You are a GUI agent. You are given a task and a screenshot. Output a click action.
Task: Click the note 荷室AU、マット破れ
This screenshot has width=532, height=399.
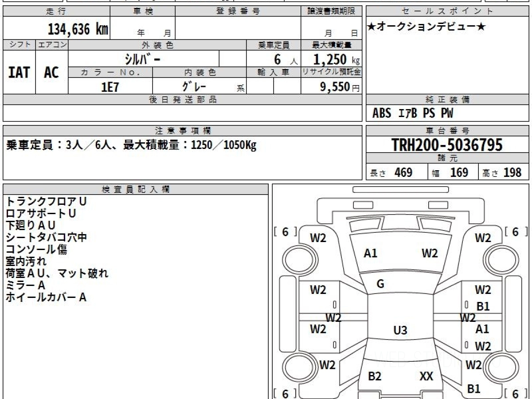[x=57, y=273]
